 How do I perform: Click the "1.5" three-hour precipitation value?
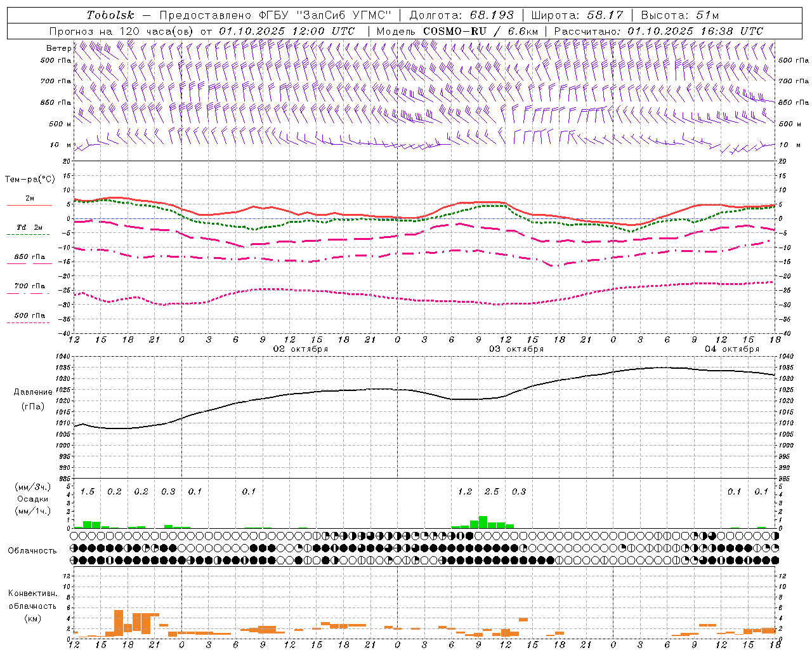[x=88, y=491]
